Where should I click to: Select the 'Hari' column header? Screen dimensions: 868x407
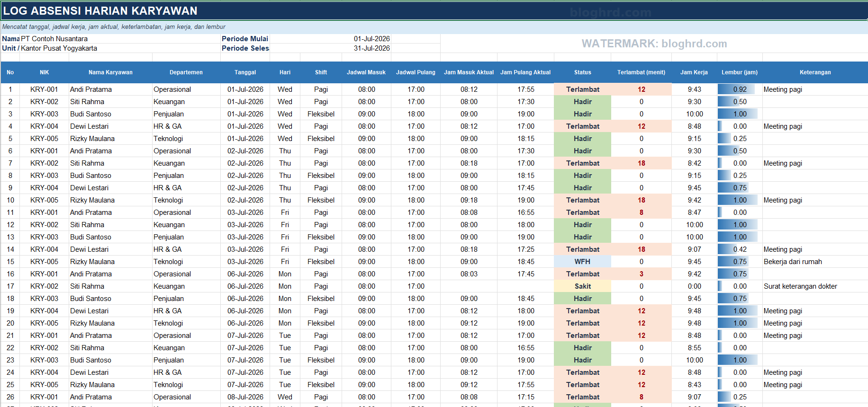[x=285, y=72]
